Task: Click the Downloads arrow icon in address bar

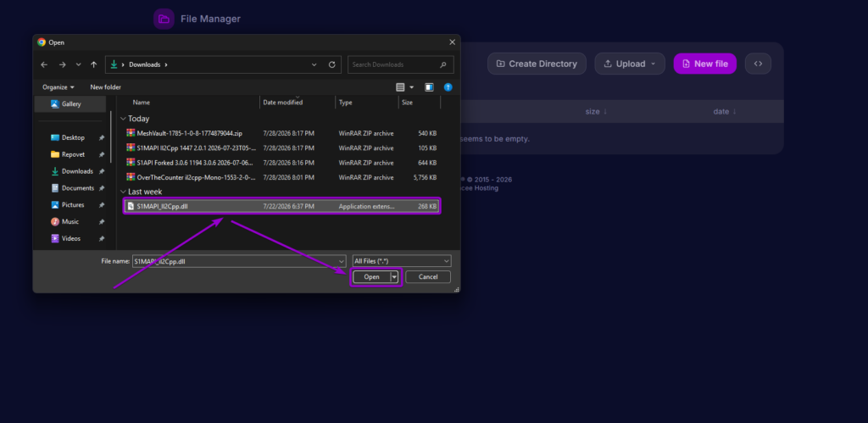Action: [114, 64]
